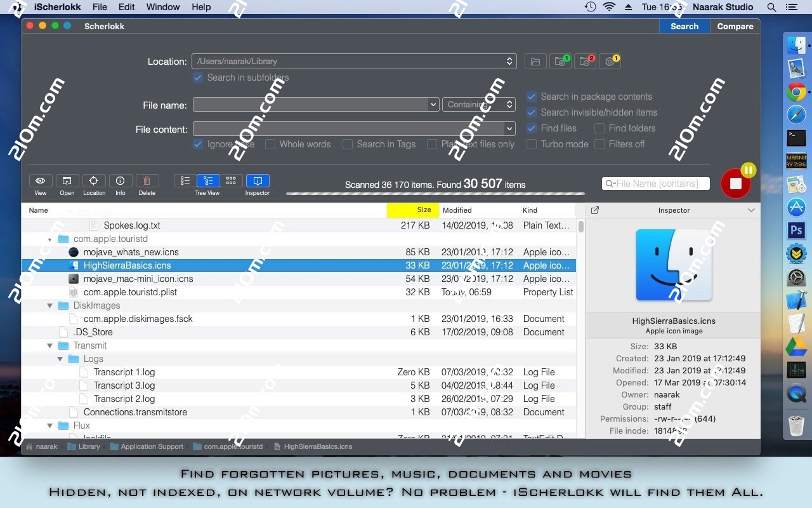The height and width of the screenshot is (508, 812).
Task: Toggle Find files checkbox
Action: 532,128
